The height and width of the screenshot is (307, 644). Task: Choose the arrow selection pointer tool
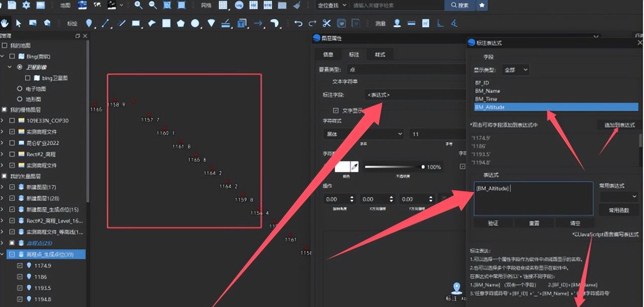[19, 23]
